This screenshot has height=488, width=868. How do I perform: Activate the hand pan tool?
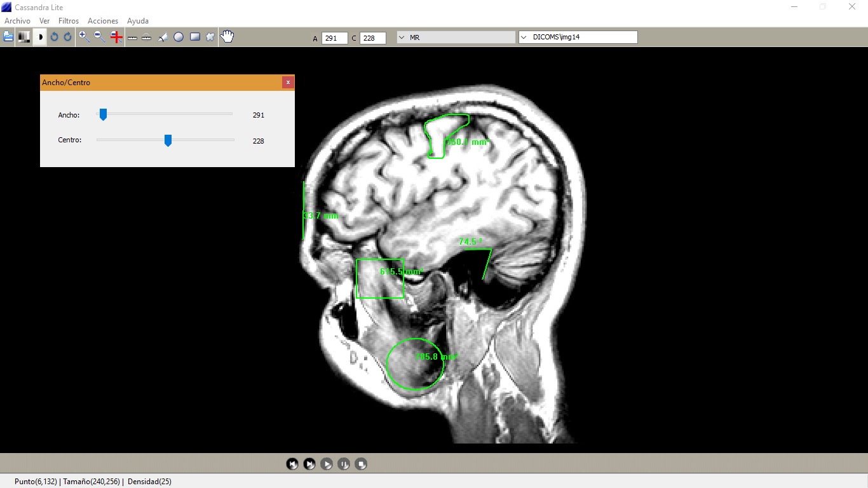click(x=227, y=37)
